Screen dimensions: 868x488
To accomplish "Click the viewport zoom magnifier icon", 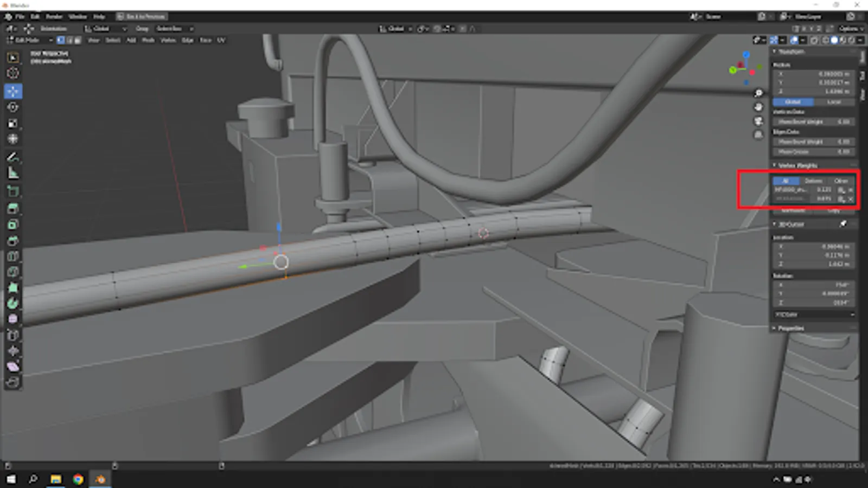I will [x=757, y=93].
